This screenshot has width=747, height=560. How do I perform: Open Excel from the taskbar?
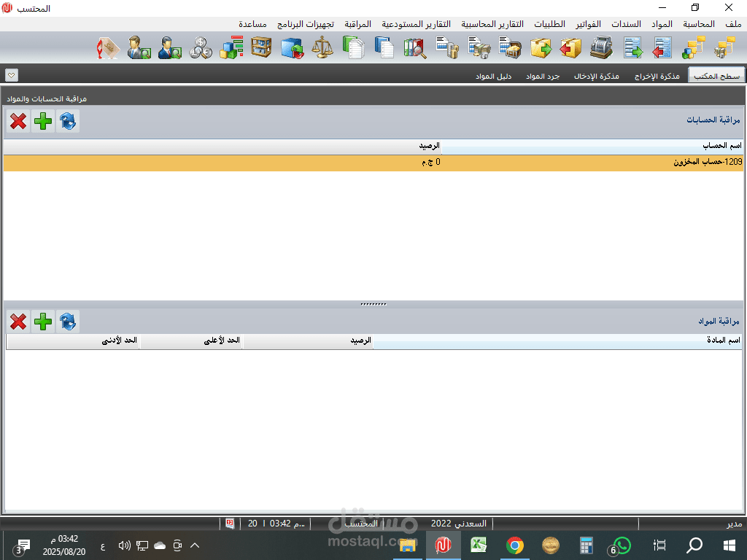click(479, 545)
